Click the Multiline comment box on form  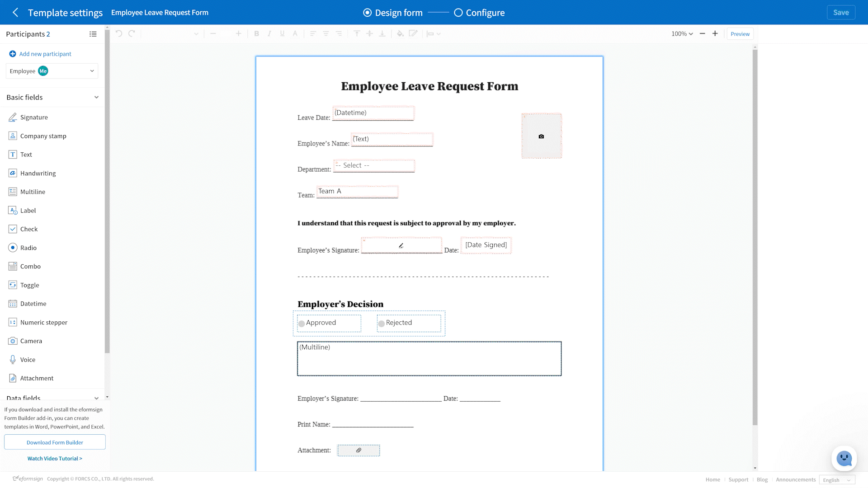point(429,359)
